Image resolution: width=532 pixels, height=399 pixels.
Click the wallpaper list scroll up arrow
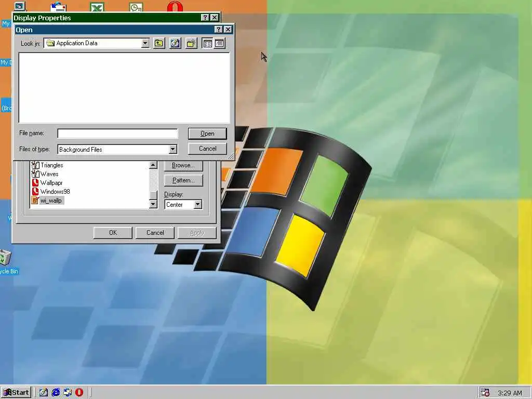(153, 165)
